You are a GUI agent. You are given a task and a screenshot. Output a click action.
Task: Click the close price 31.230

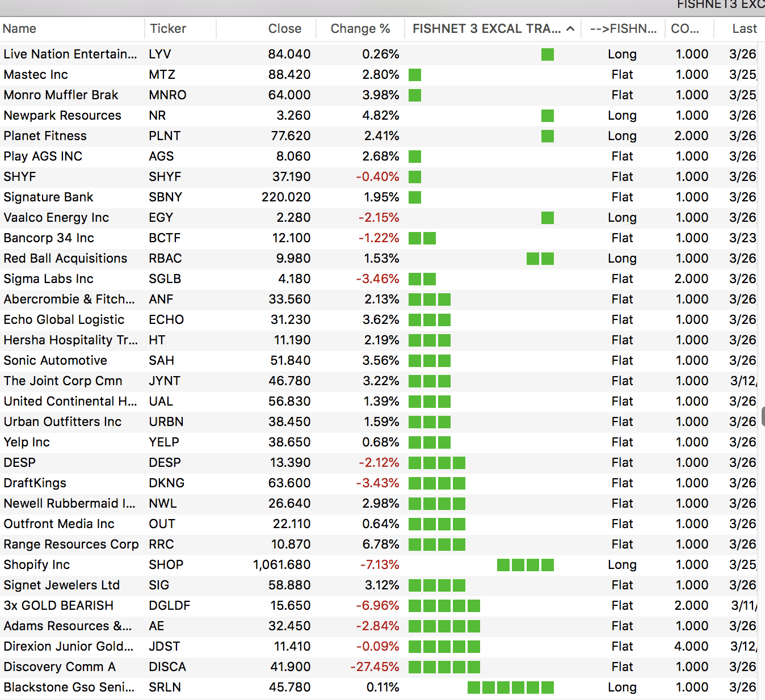291,320
